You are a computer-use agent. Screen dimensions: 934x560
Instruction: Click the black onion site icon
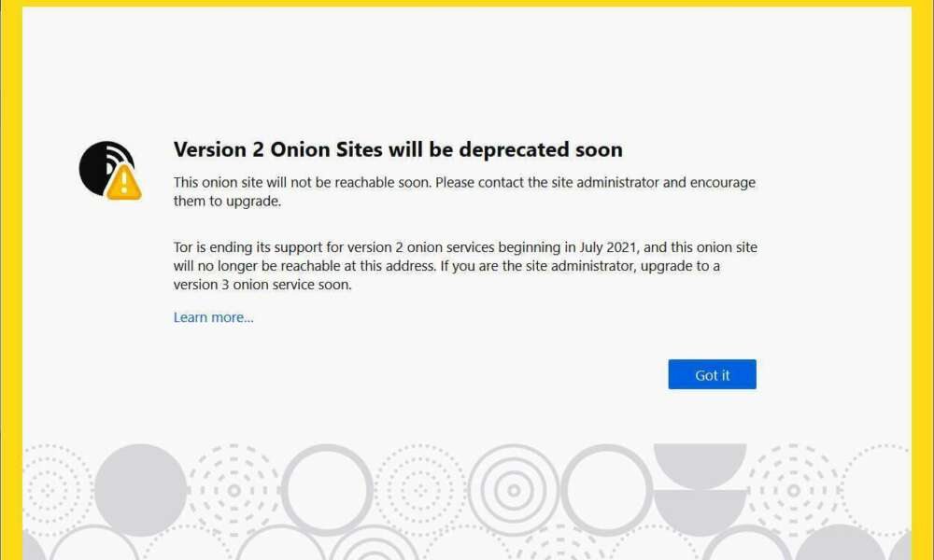103,167
